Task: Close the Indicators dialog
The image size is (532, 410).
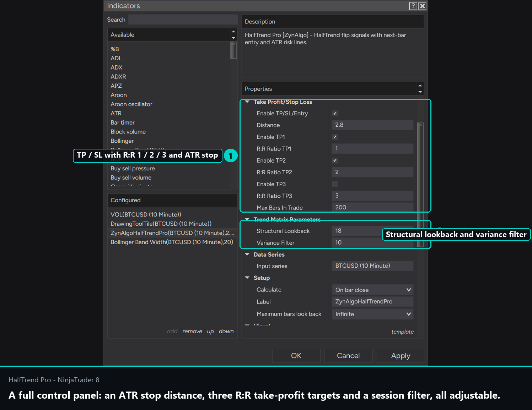Action: point(422,6)
